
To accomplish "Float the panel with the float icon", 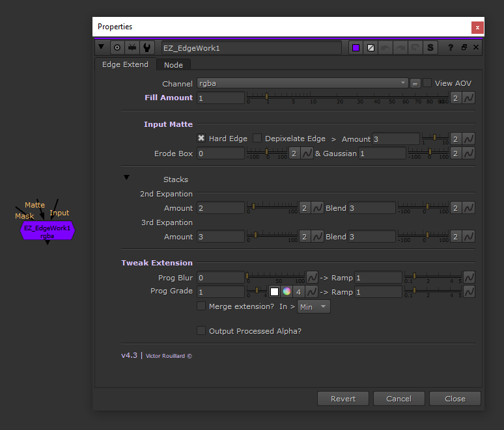I will 464,47.
